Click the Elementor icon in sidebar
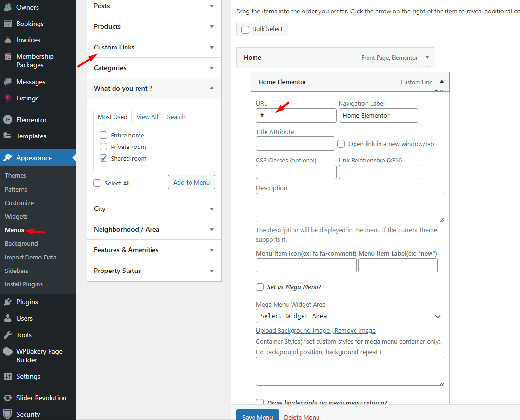This screenshot has height=420, width=520. [8, 120]
